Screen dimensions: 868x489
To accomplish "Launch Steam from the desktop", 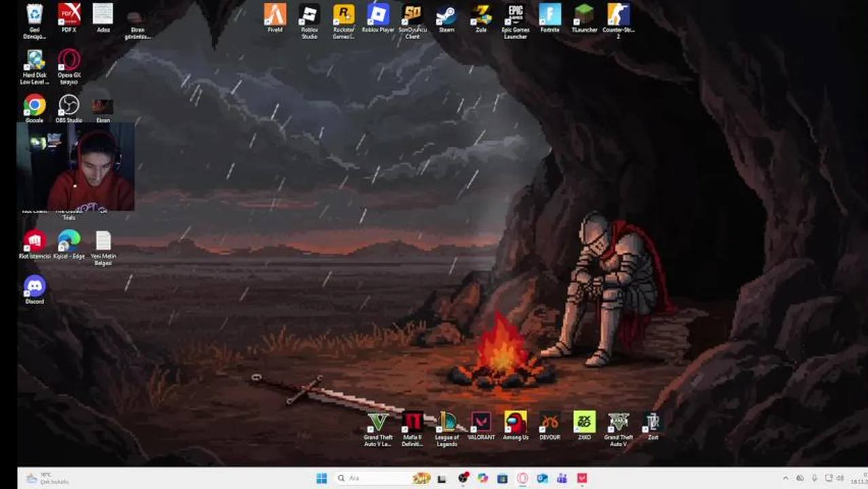I will (x=446, y=18).
